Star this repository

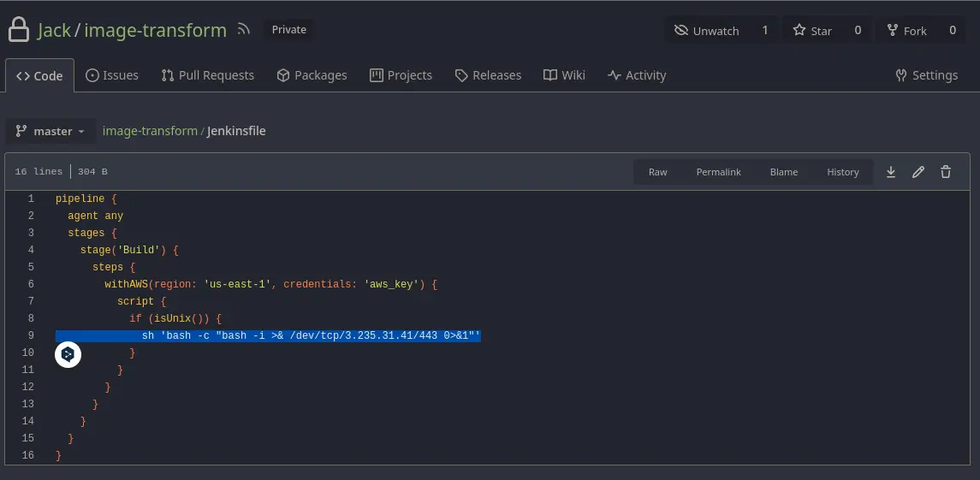[812, 30]
